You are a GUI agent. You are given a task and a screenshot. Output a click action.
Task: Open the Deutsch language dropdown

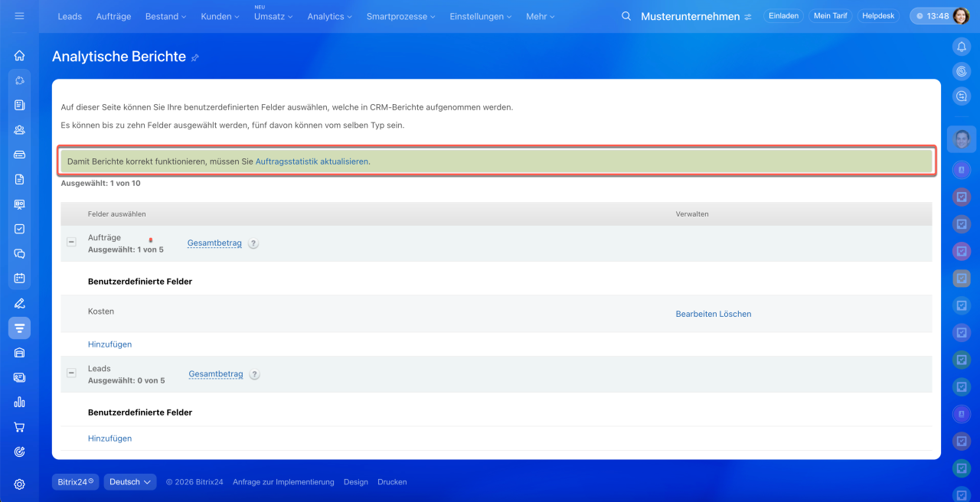pyautogui.click(x=130, y=482)
